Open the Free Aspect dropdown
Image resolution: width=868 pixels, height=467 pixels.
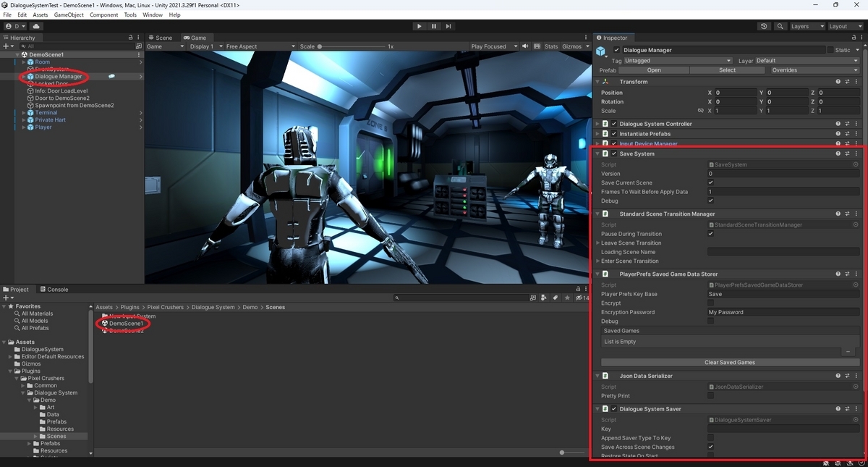[x=260, y=46]
